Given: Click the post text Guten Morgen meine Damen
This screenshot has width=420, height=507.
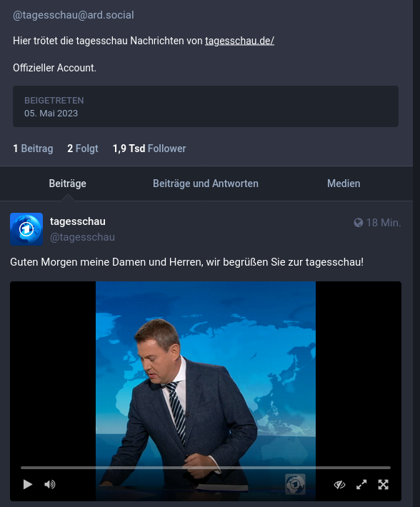Looking at the screenshot, I should tap(186, 262).
